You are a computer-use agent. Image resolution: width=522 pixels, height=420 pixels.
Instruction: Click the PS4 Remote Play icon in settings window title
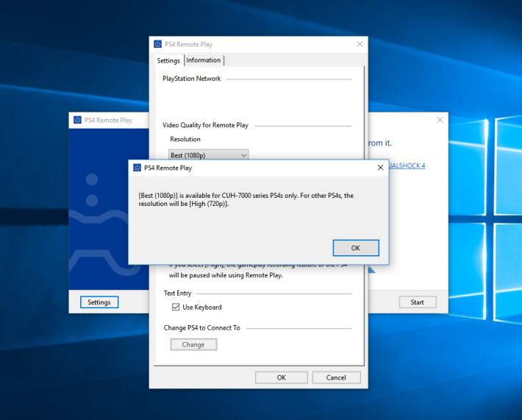tap(157, 44)
